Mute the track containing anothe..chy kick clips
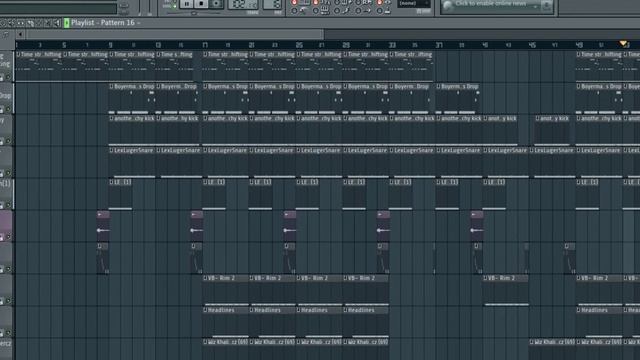 8,141
